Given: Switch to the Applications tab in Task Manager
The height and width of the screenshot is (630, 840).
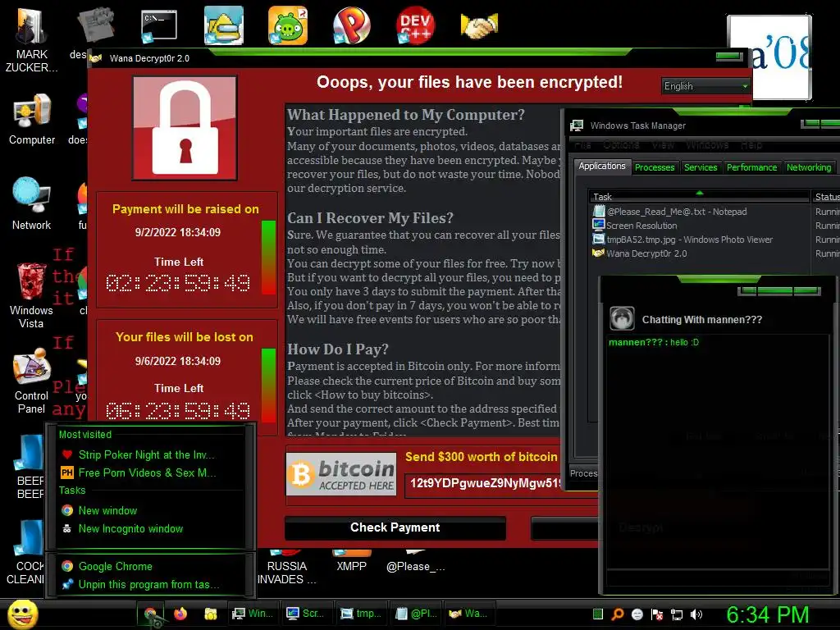Looking at the screenshot, I should click(x=602, y=166).
